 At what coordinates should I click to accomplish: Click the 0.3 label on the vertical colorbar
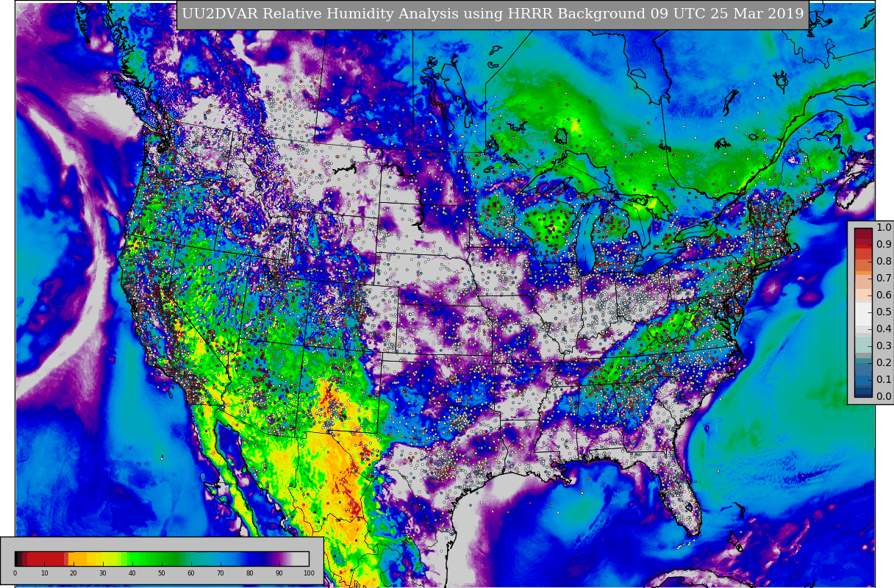[x=884, y=346]
